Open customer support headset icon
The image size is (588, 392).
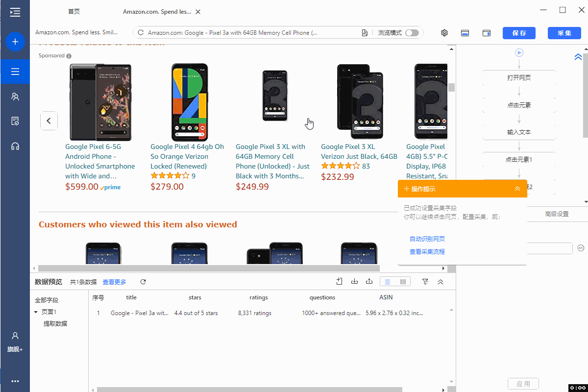15,146
